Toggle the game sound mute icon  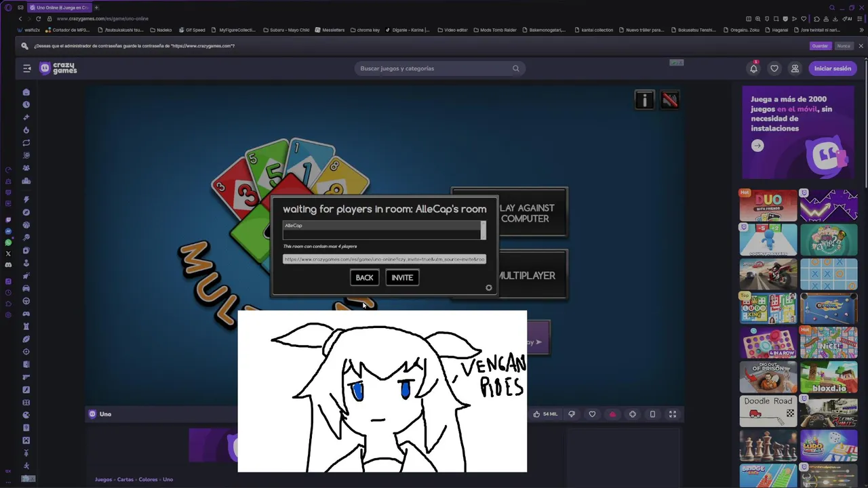[x=670, y=100]
